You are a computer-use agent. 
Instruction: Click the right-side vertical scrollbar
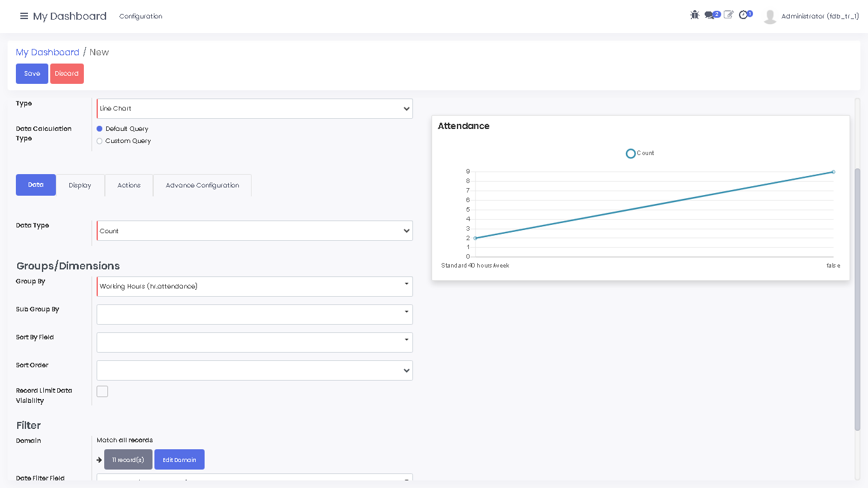coord(857,299)
